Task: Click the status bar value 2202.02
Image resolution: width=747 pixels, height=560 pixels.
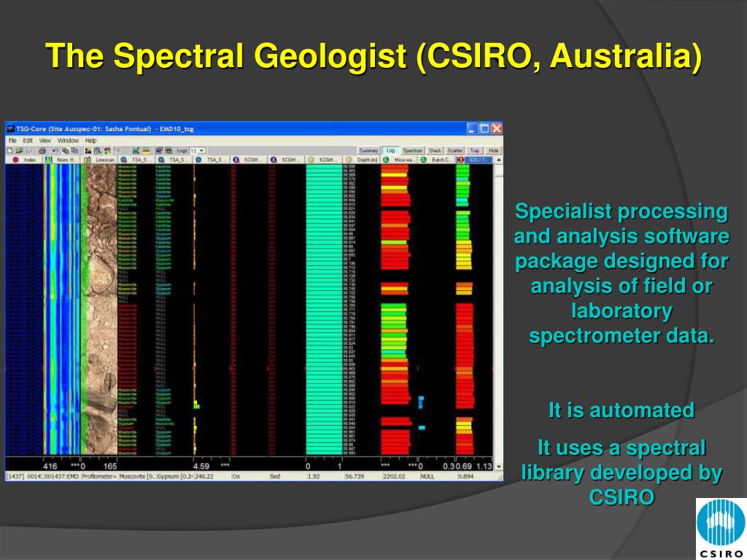Action: point(394,476)
